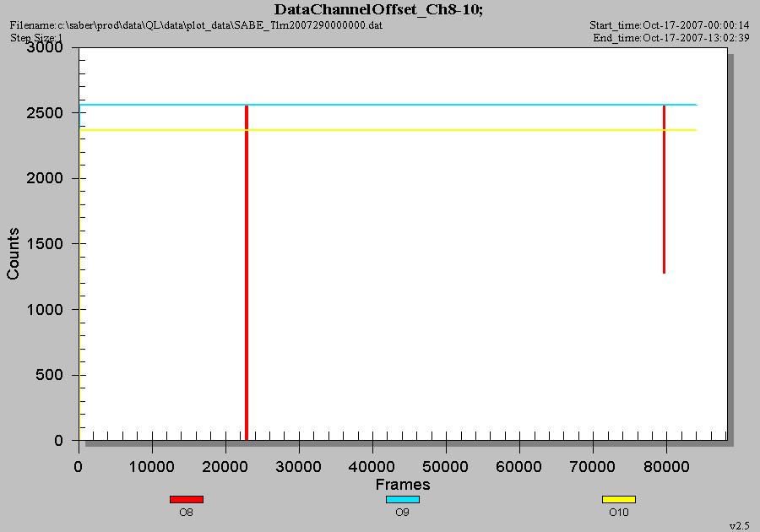Click the 50000 x-axis tick label
Screen dimensions: 760x532
(445, 467)
